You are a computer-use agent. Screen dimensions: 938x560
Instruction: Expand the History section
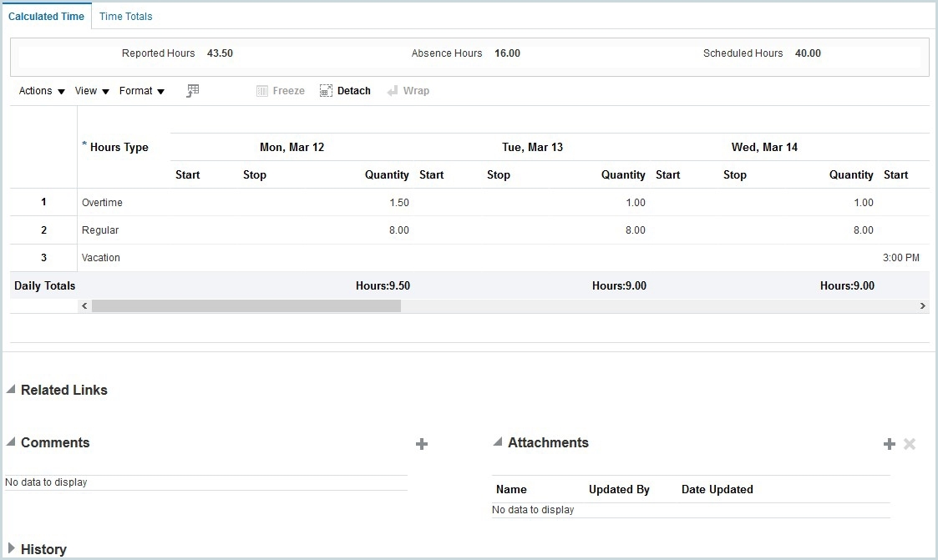tap(10, 548)
